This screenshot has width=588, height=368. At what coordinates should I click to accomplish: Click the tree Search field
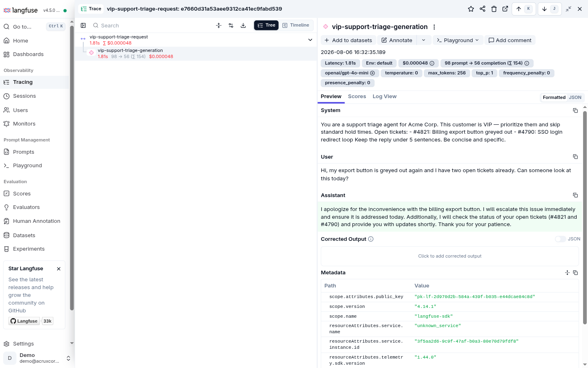[x=151, y=25]
